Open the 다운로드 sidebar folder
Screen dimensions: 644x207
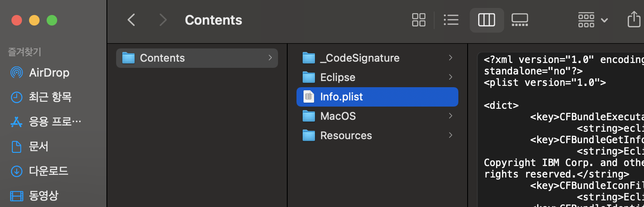[48, 171]
